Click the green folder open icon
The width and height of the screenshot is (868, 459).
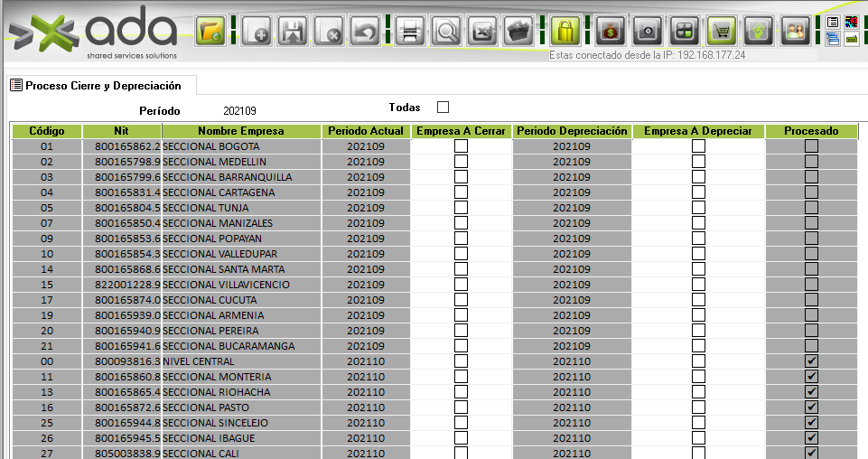coord(210,32)
